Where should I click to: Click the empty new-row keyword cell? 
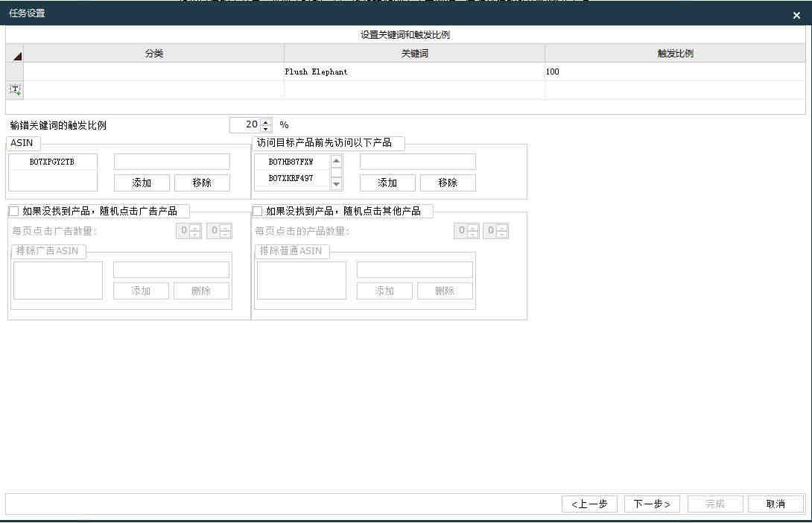[x=414, y=89]
